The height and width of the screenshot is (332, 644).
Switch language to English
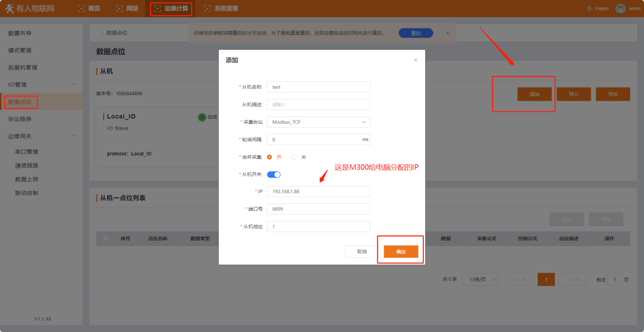tap(602, 9)
